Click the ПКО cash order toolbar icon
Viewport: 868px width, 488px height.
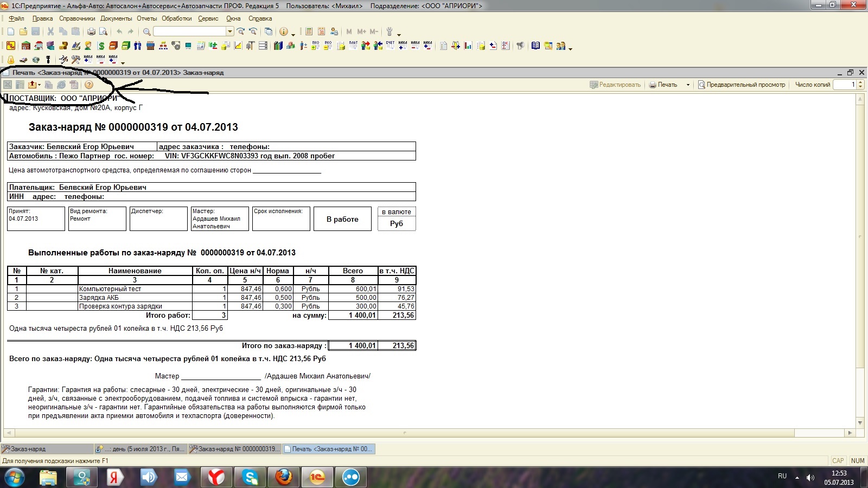(x=316, y=46)
